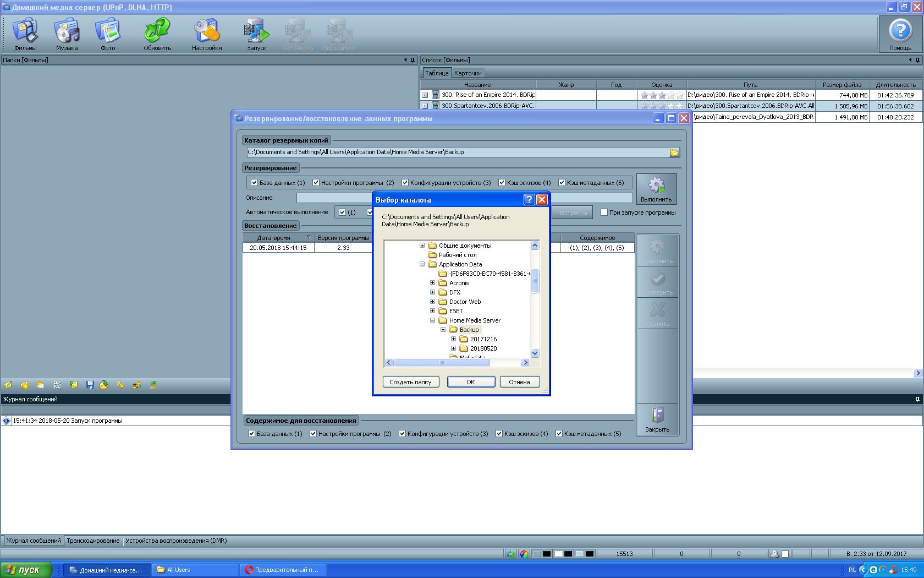Select the Фото (Photo) toolbar icon
The image size is (924, 578).
pyautogui.click(x=108, y=34)
